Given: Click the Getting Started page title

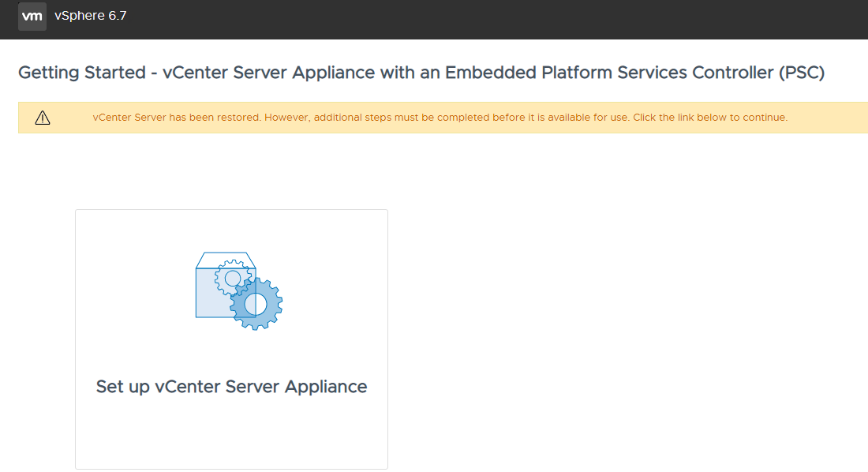Looking at the screenshot, I should [x=422, y=72].
